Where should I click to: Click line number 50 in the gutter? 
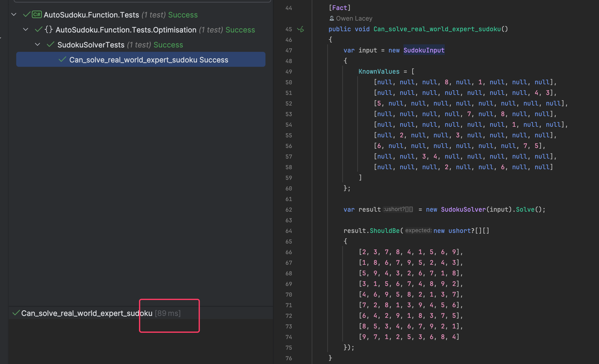click(289, 82)
